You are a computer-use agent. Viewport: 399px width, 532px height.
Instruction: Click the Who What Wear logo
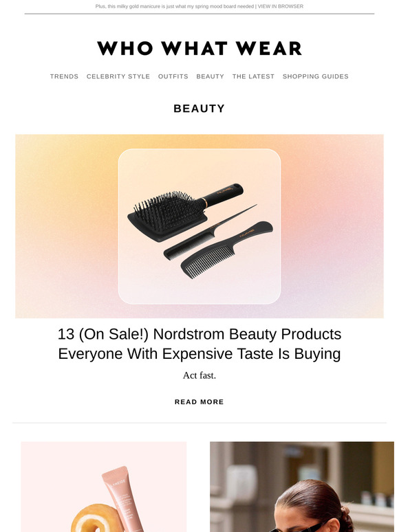[199, 48]
